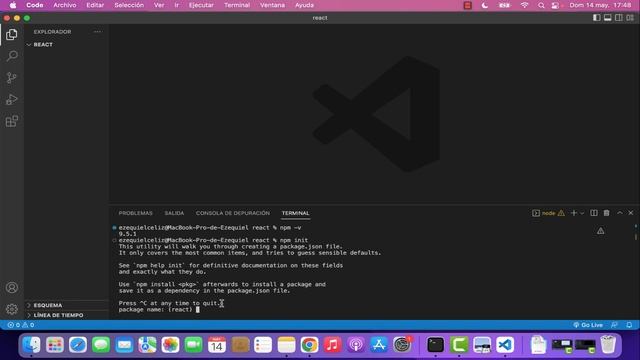Toggle the bottom panel layout icon

608,18
